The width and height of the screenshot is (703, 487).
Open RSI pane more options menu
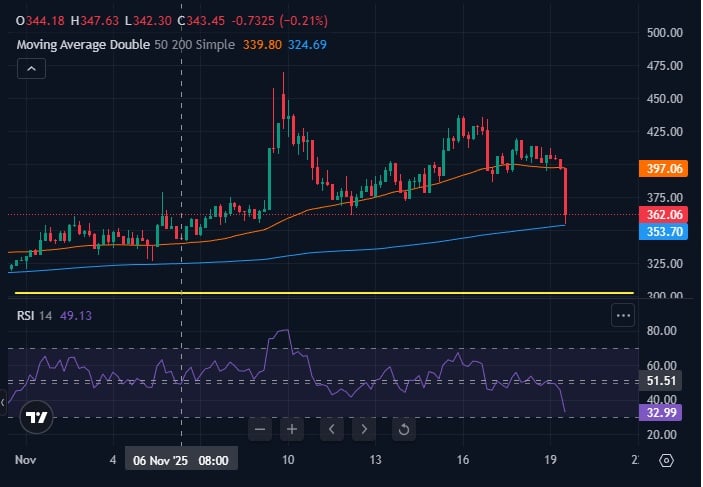(623, 315)
